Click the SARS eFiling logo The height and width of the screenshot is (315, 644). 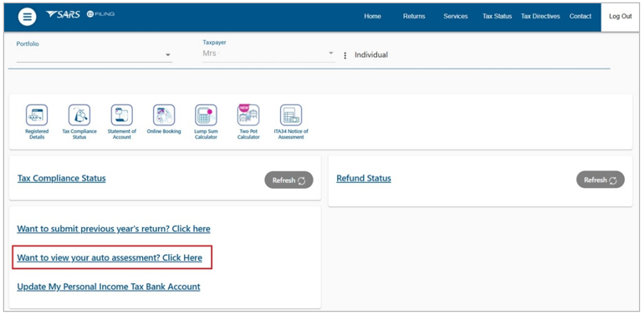80,14
